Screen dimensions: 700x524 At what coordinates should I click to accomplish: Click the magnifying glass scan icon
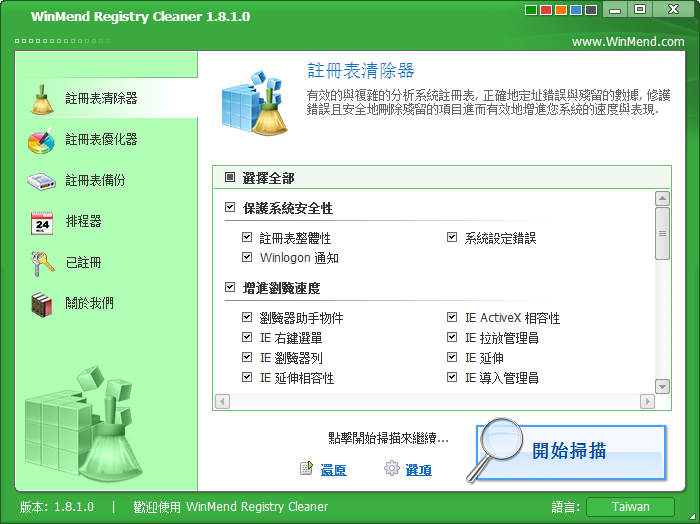[x=496, y=450]
